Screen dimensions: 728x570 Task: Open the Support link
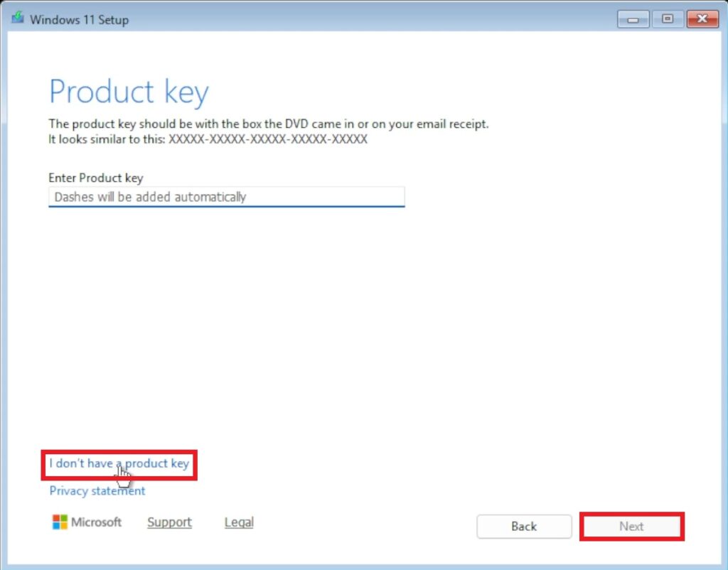(x=169, y=522)
